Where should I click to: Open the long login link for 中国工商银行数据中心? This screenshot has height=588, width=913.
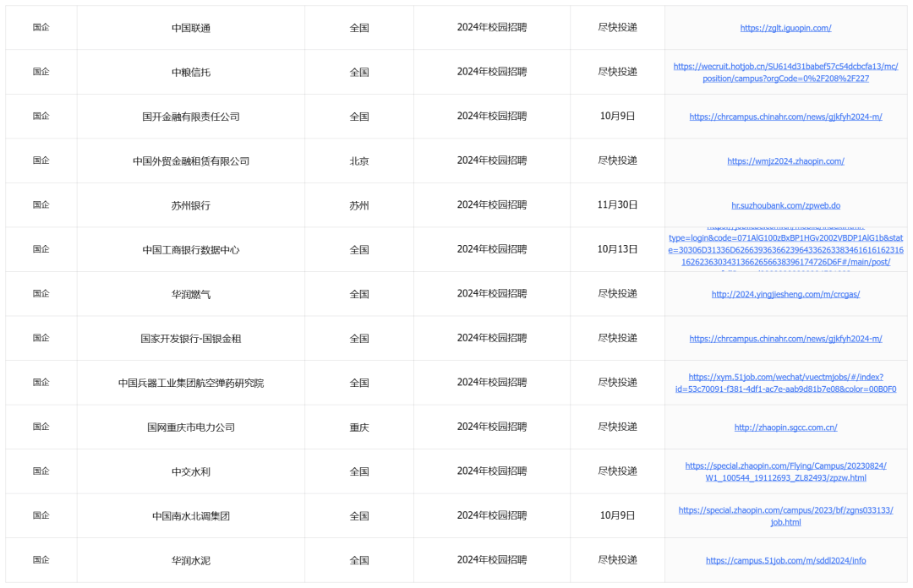click(x=785, y=250)
